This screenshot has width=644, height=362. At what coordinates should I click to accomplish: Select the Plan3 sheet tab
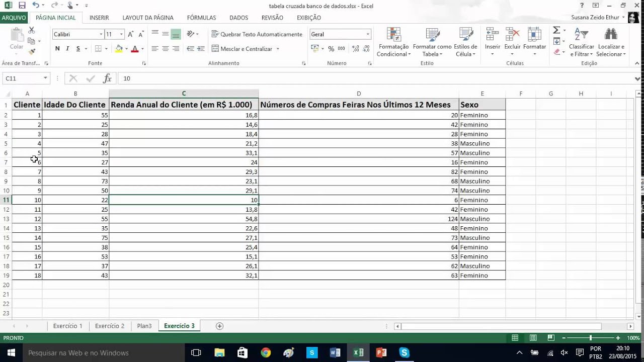pyautogui.click(x=144, y=326)
